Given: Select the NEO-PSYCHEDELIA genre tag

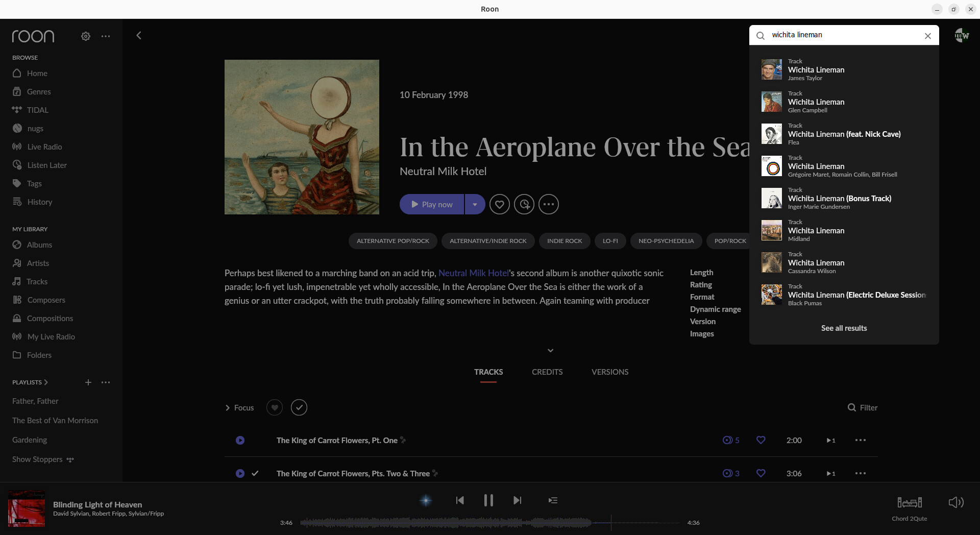Looking at the screenshot, I should [x=666, y=241].
